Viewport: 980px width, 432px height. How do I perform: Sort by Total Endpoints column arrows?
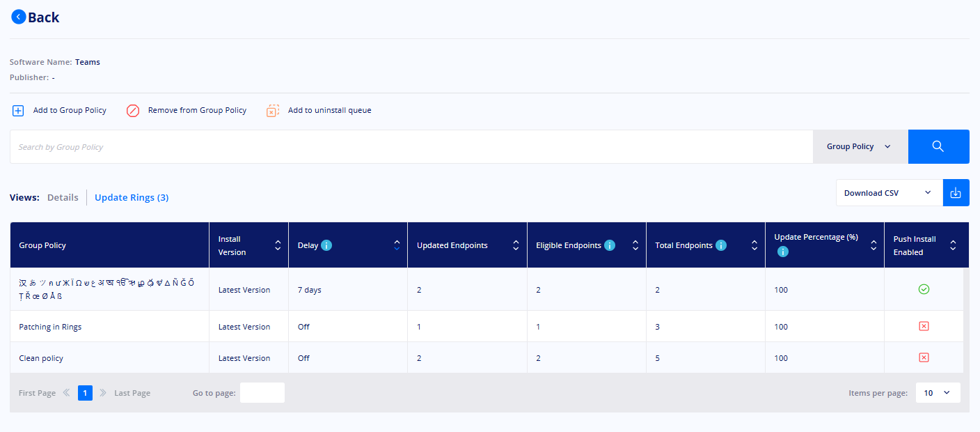pos(754,245)
